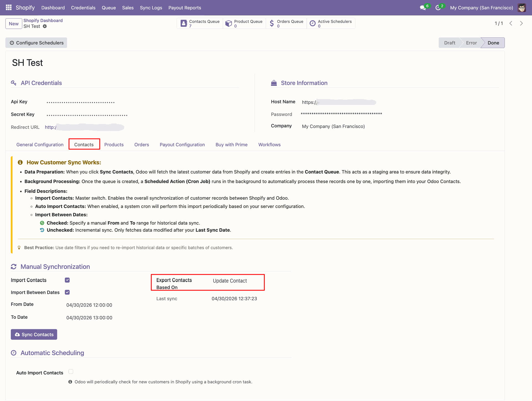The width and height of the screenshot is (532, 401).
Task: Open the apps grid menu icon
Action: 9,7
